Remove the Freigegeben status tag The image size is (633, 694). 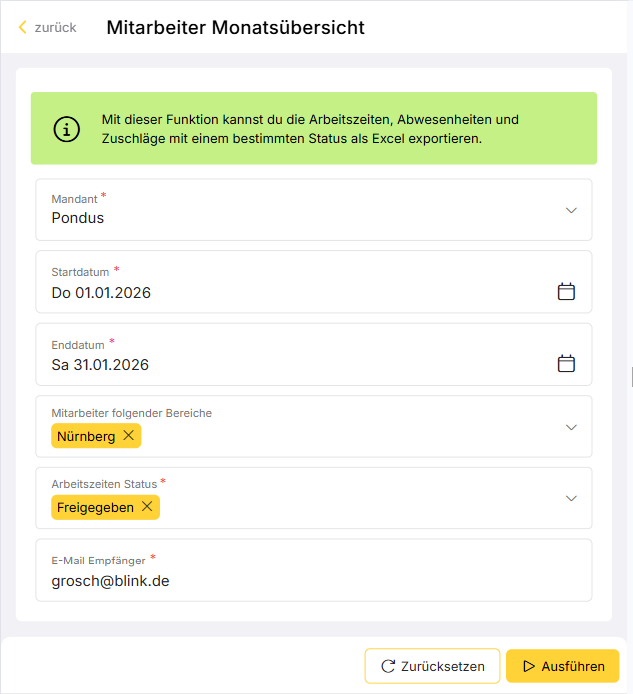coord(147,506)
